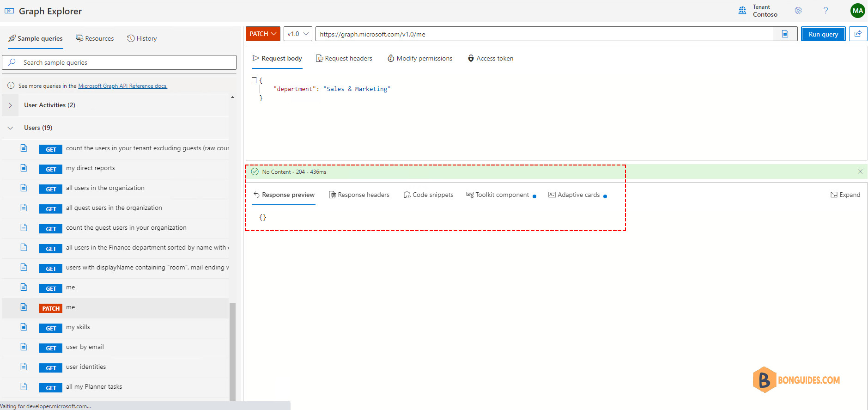The height and width of the screenshot is (410, 868).
Task: Open doc icon for 'my direct reports' query
Action: coord(24,168)
